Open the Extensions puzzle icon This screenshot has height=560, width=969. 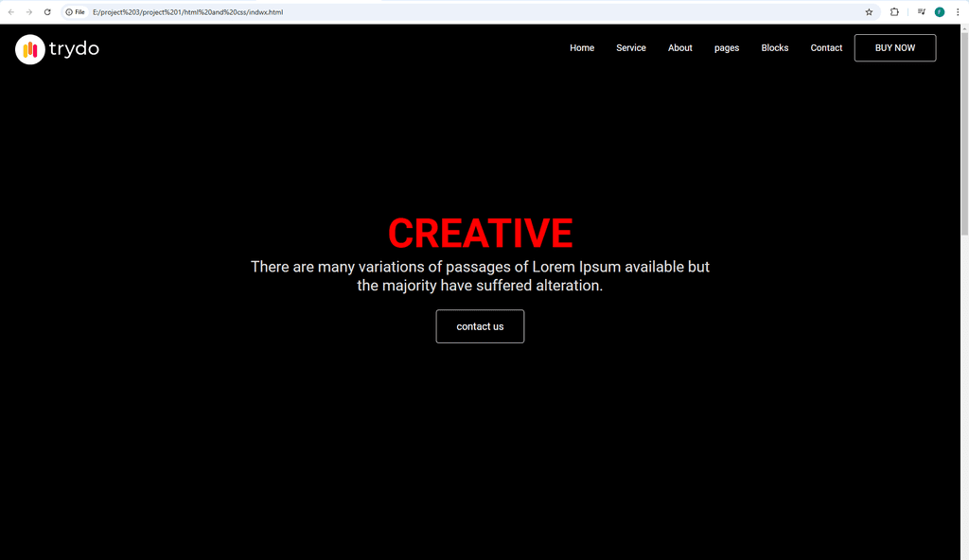pos(894,11)
